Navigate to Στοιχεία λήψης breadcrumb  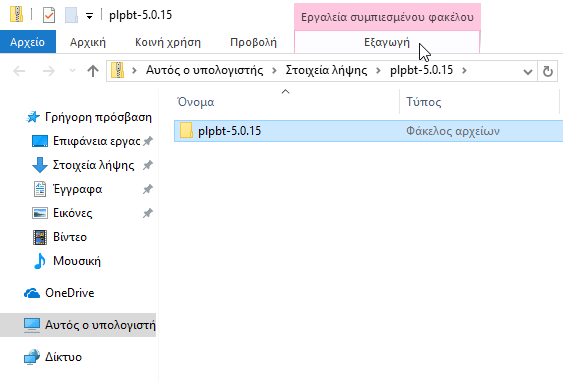point(326,70)
